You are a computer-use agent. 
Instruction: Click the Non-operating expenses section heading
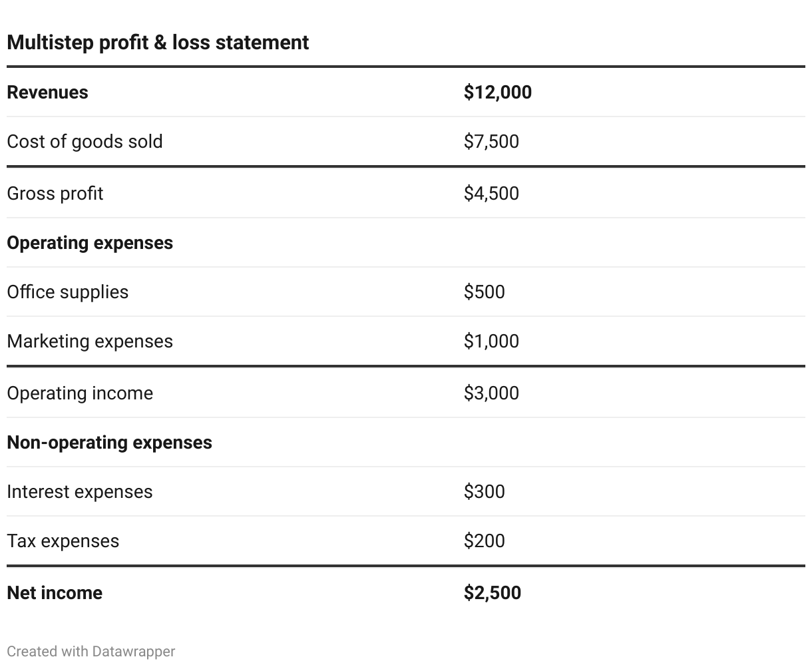coord(109,442)
